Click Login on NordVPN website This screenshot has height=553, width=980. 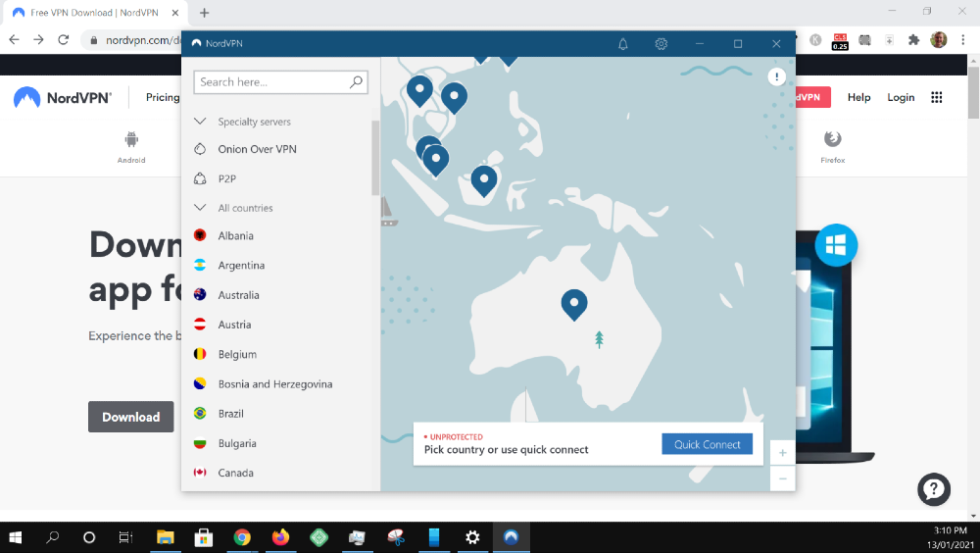(901, 97)
